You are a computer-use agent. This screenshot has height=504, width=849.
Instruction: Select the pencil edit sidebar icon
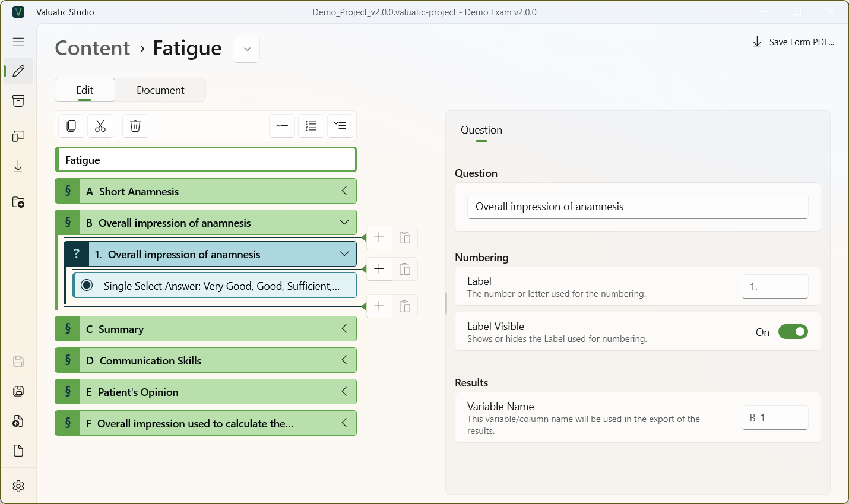pos(18,71)
